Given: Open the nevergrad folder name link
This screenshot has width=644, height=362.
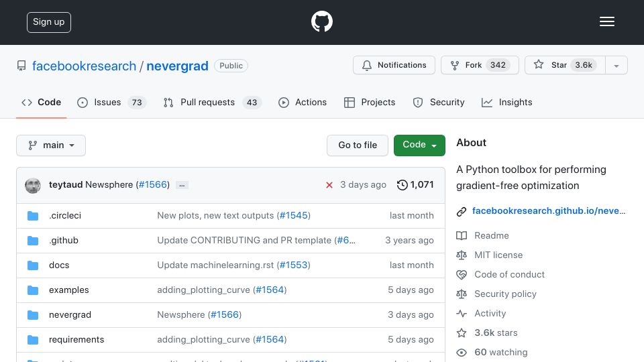Looking at the screenshot, I should pos(70,315).
